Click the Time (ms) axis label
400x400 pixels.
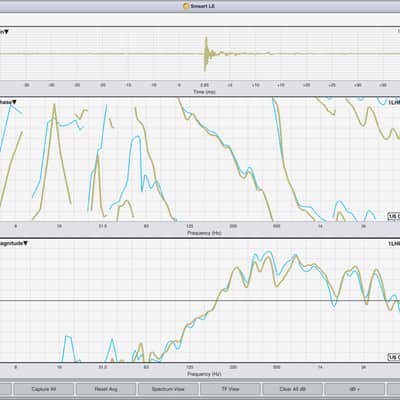(204, 92)
